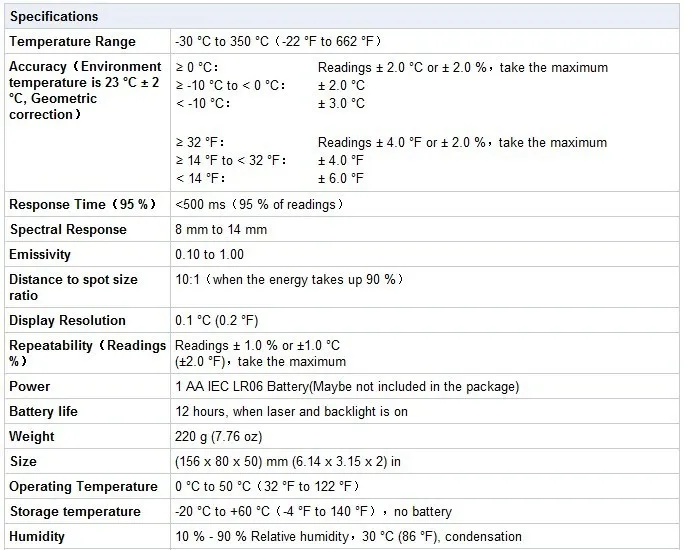Image resolution: width=700 pixels, height=550 pixels.
Task: Select the Response Time (95 %) label
Action: click(x=83, y=204)
